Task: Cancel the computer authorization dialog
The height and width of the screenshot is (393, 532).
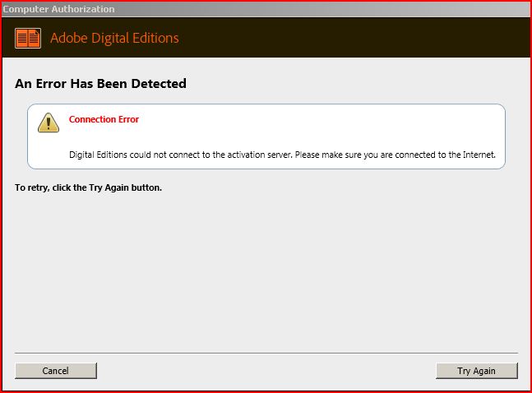Action: pos(56,371)
